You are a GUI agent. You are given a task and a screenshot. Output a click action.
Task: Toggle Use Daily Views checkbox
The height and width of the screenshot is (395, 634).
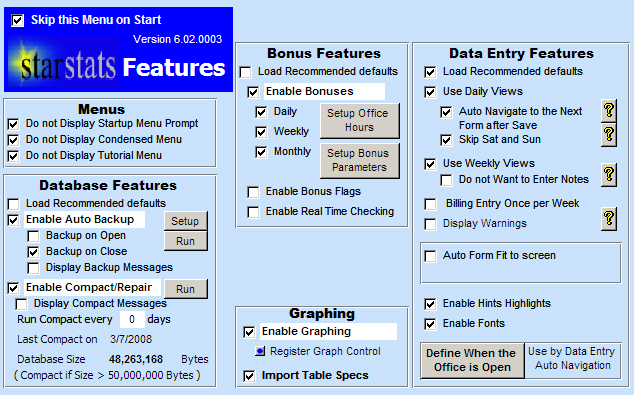[430, 92]
